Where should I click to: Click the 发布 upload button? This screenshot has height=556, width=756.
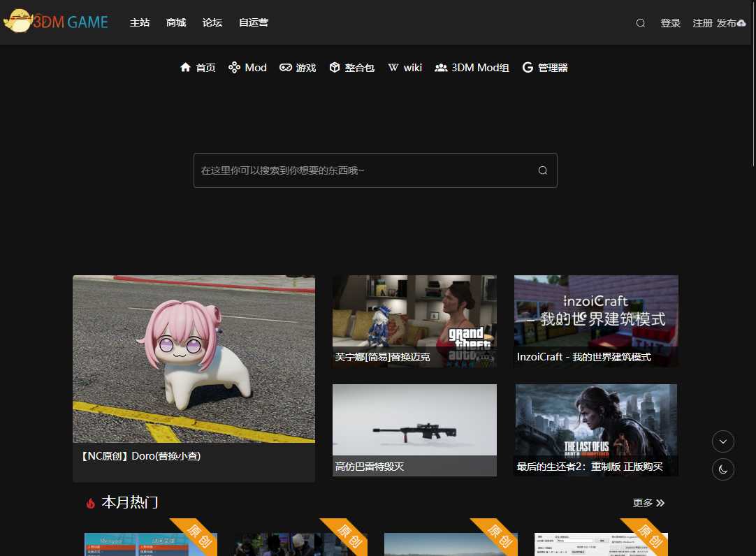(731, 23)
